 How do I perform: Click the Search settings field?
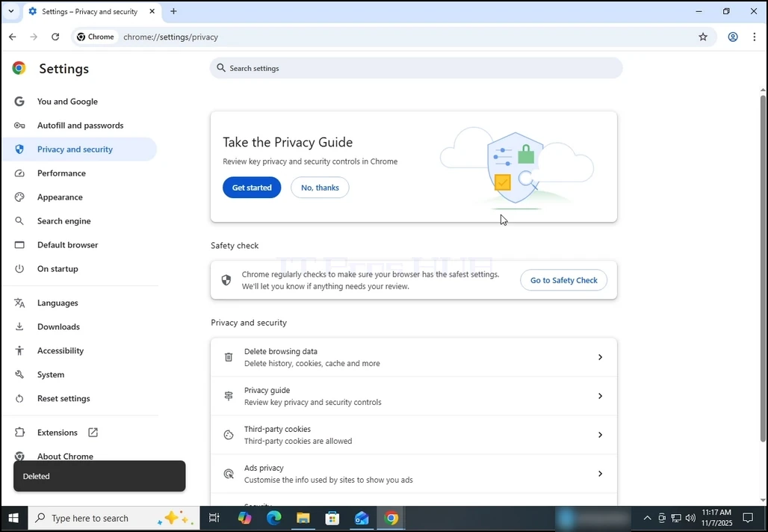click(x=416, y=68)
